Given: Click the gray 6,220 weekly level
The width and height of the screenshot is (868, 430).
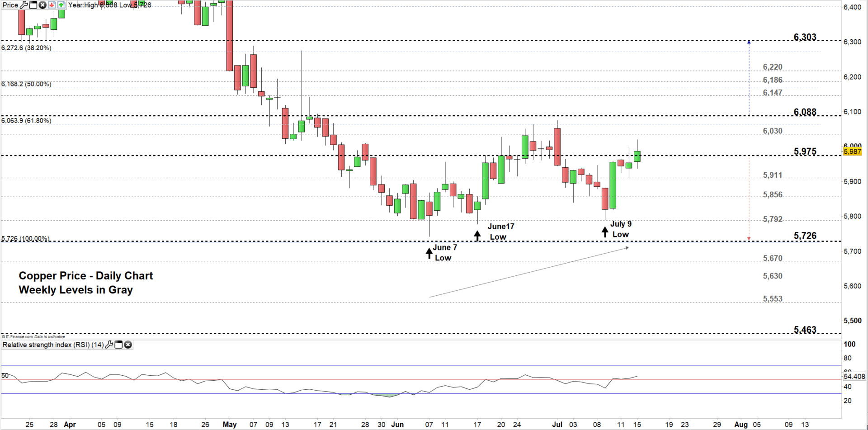Looking at the screenshot, I should pos(773,67).
